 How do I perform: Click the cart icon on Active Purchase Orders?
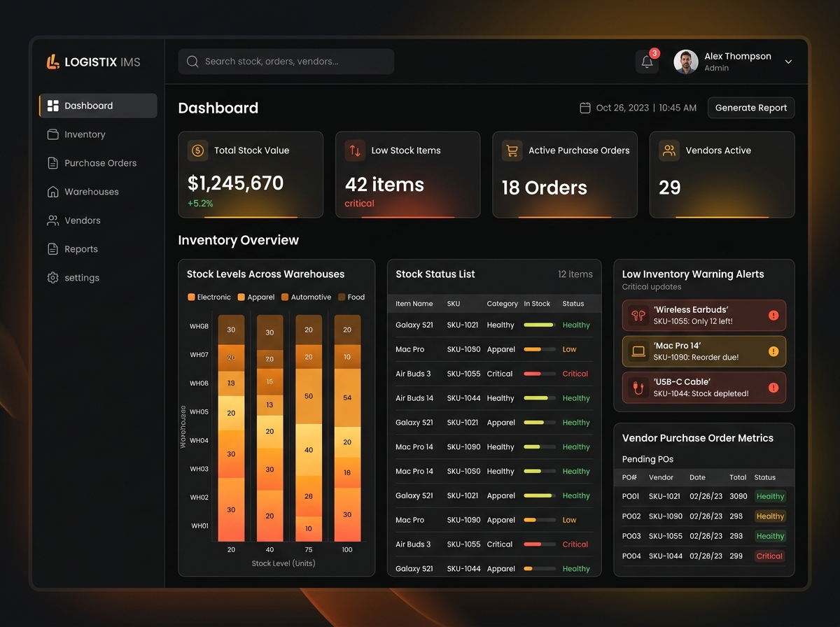coord(512,150)
